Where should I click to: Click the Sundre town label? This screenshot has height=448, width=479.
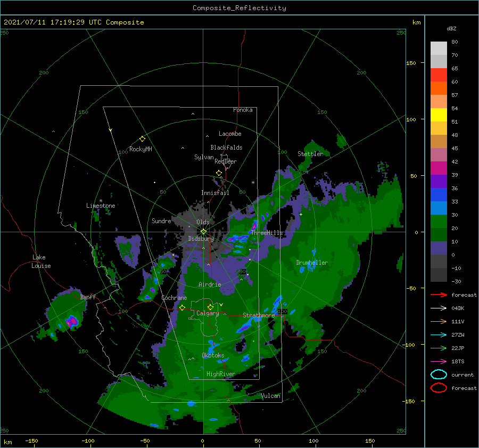click(x=161, y=221)
